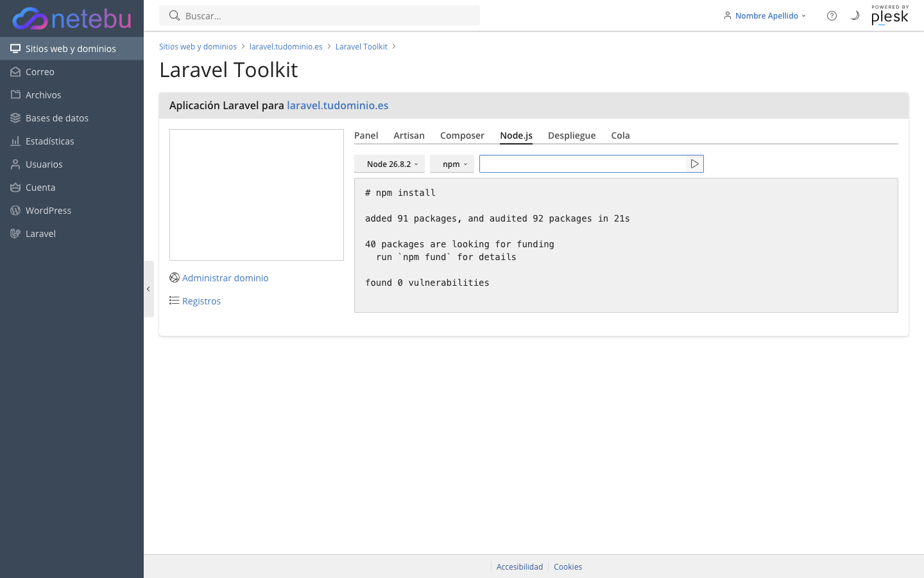Viewport: 924px width, 578px height.
Task: Open the Registros link
Action: (x=201, y=301)
